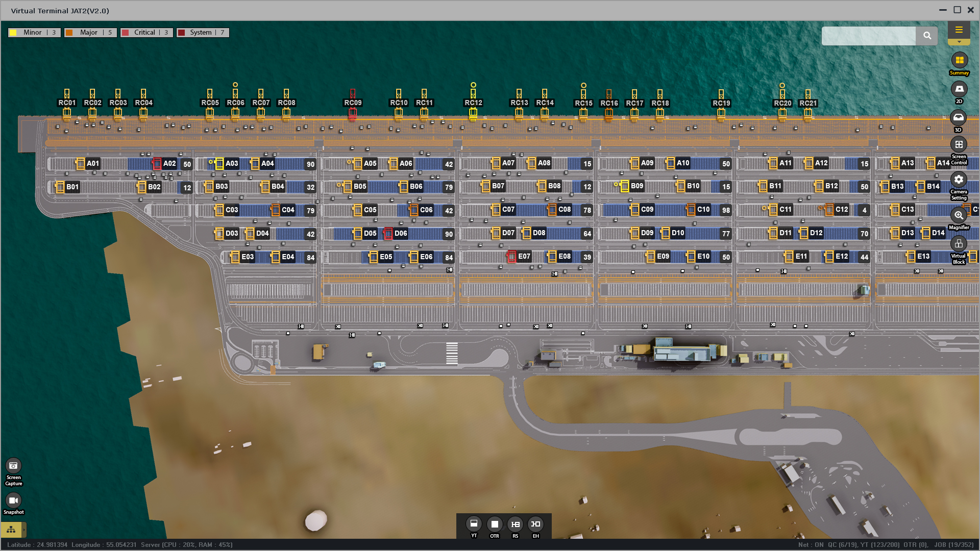Switch to the 2D view
Screen dimensions: 980x551
point(959,89)
